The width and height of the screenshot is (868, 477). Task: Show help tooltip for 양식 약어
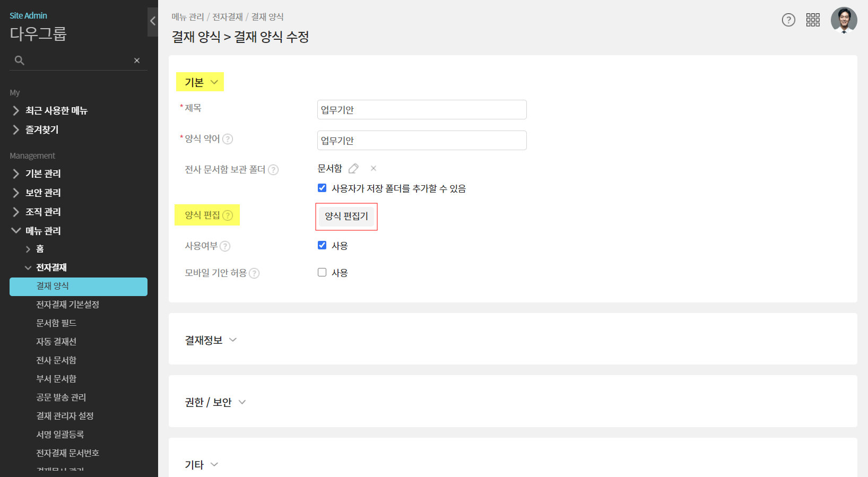(x=228, y=139)
